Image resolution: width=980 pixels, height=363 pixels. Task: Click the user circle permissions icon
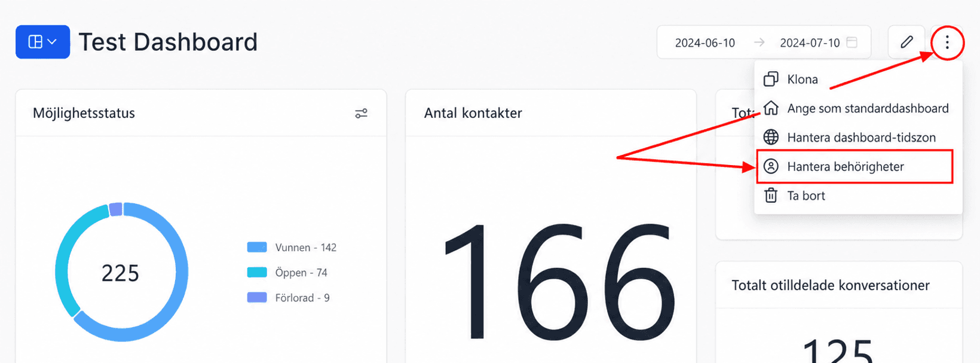tap(771, 166)
